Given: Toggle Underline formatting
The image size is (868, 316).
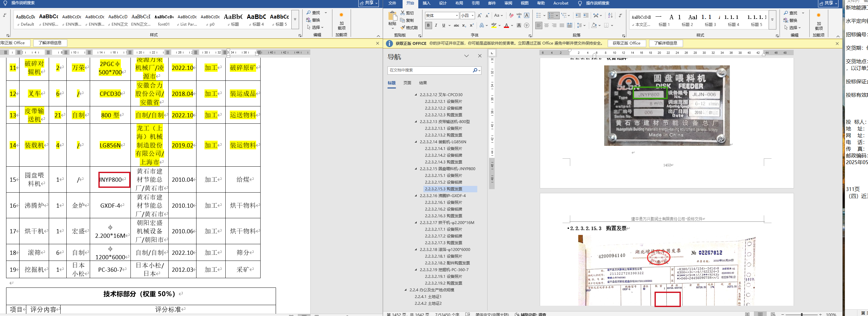Looking at the screenshot, I should point(443,25).
